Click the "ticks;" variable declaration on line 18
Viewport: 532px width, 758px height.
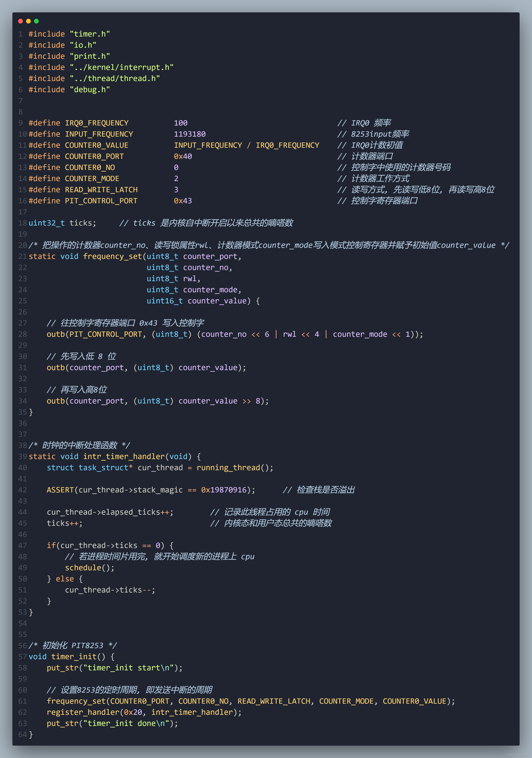(x=83, y=223)
